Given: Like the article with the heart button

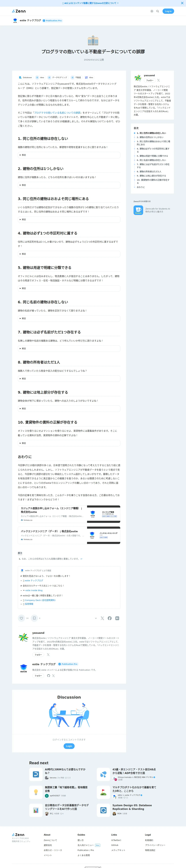Looking at the screenshot, I should 22,618.
